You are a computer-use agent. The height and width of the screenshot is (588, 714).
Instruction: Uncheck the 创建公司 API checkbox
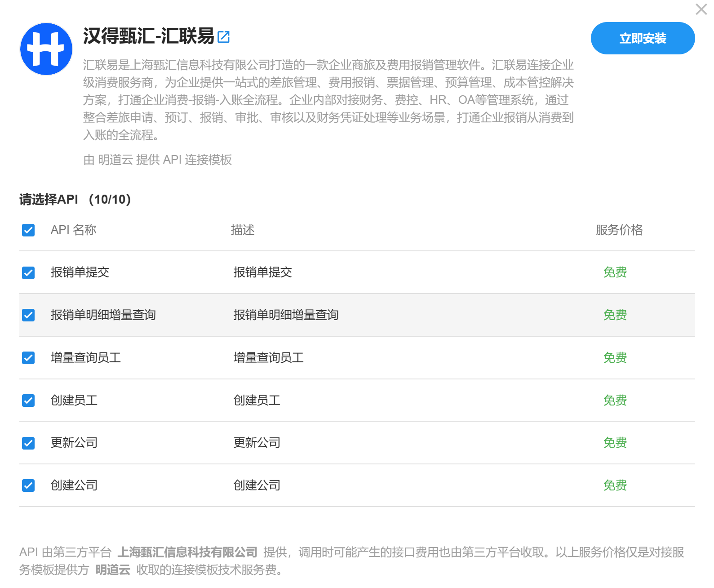(28, 486)
